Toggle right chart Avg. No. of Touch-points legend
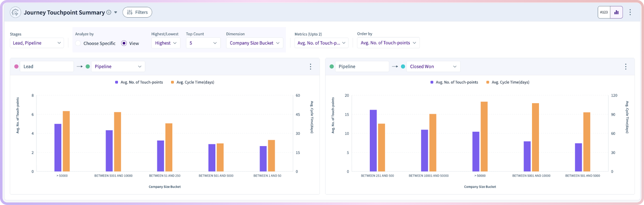 [454, 82]
